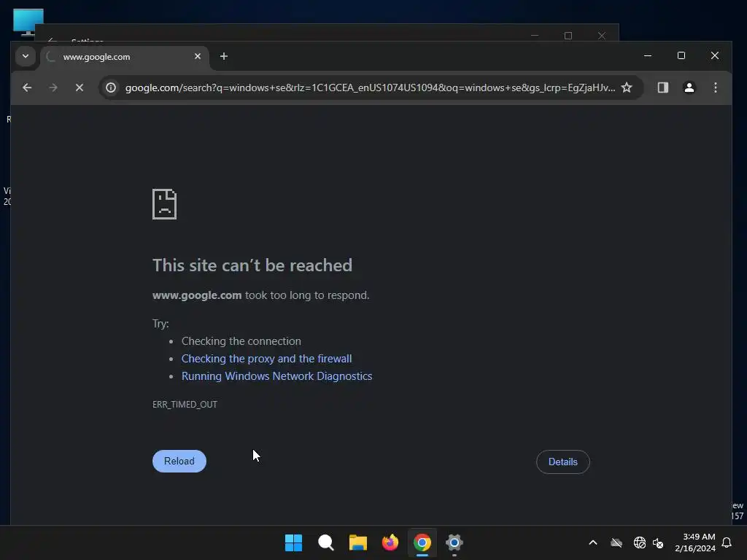The height and width of the screenshot is (560, 747).
Task: Open Chrome side panel icon
Action: [663, 87]
